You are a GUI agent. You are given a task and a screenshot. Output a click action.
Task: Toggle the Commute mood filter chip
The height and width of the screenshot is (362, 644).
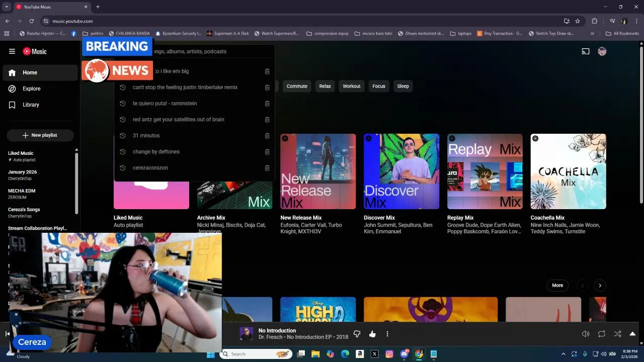pyautogui.click(x=297, y=86)
